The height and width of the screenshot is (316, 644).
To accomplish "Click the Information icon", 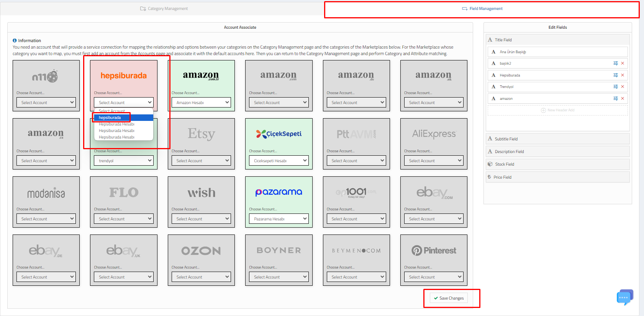I will [15, 41].
